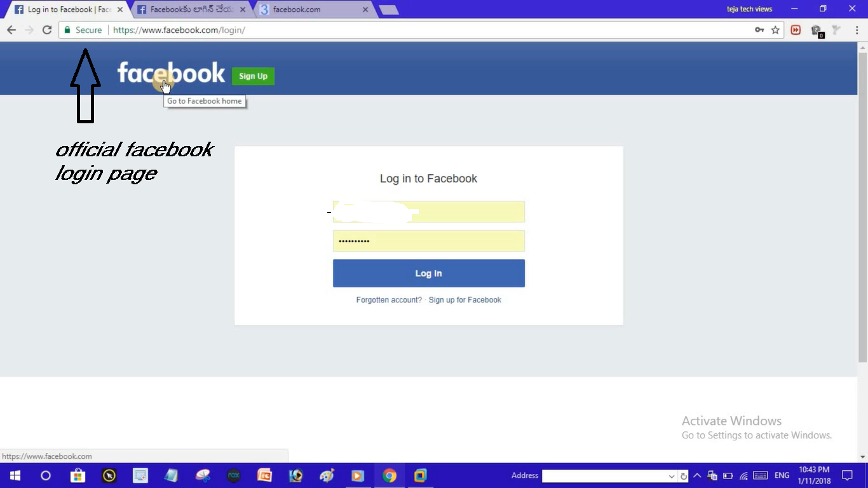Open the Microsoft Store taskbar icon
Image resolution: width=868 pixels, height=488 pixels.
[78, 475]
